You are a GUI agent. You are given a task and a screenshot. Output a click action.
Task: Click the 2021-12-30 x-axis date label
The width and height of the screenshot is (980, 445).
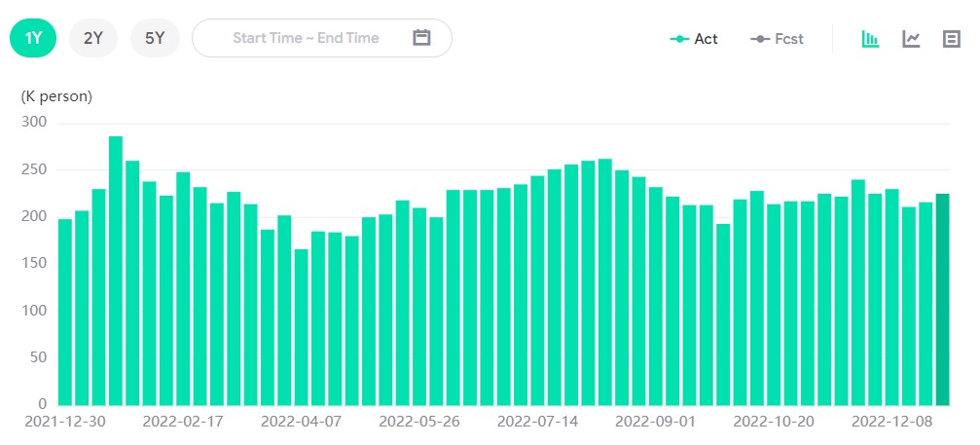tap(64, 422)
